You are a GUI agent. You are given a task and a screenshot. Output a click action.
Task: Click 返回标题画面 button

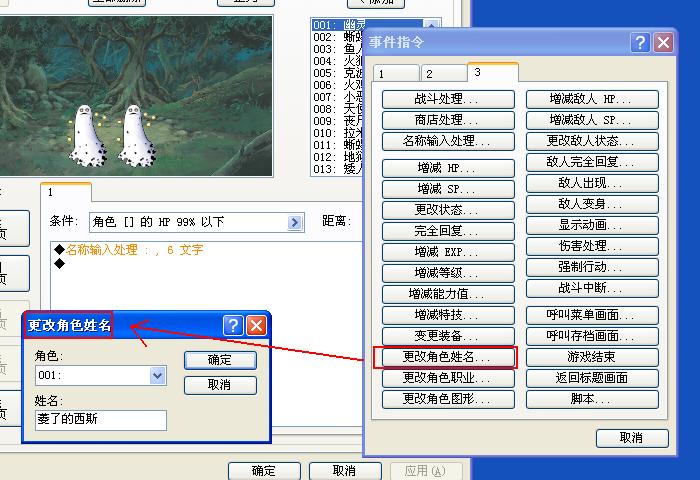click(592, 378)
